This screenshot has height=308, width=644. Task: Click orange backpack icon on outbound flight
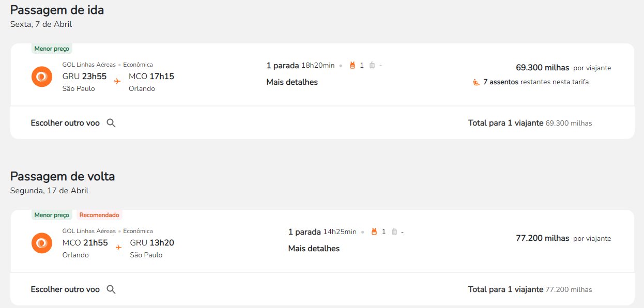[x=353, y=65]
